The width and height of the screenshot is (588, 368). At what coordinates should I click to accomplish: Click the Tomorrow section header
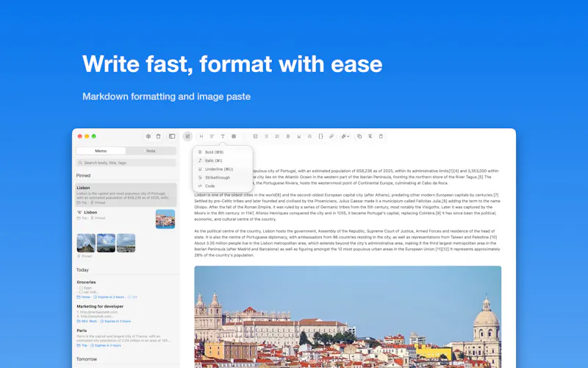pyautogui.click(x=87, y=359)
